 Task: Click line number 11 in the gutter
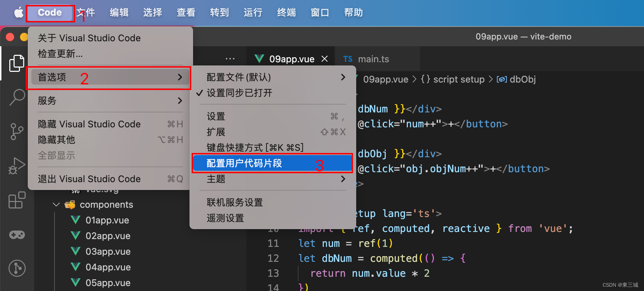(273, 243)
